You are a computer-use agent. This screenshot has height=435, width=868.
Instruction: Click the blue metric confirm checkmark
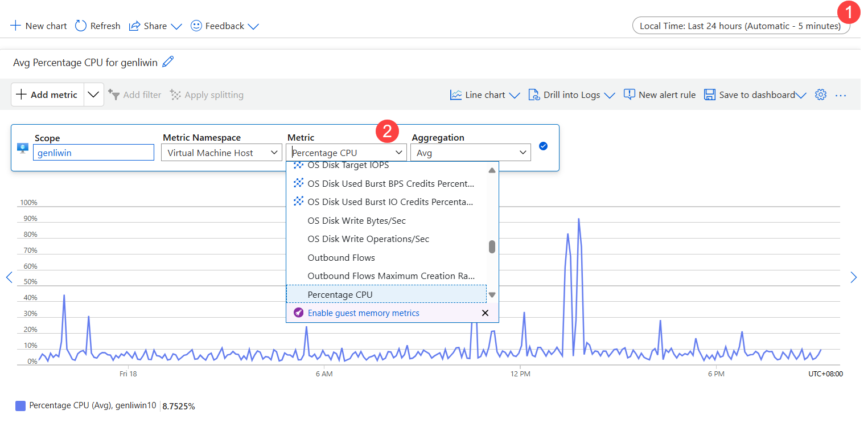pos(543,146)
